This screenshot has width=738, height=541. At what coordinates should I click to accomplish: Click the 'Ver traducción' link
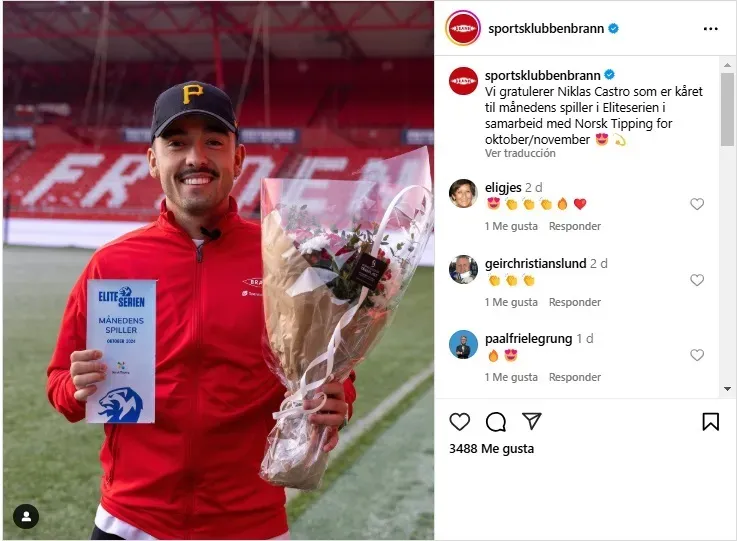point(520,153)
